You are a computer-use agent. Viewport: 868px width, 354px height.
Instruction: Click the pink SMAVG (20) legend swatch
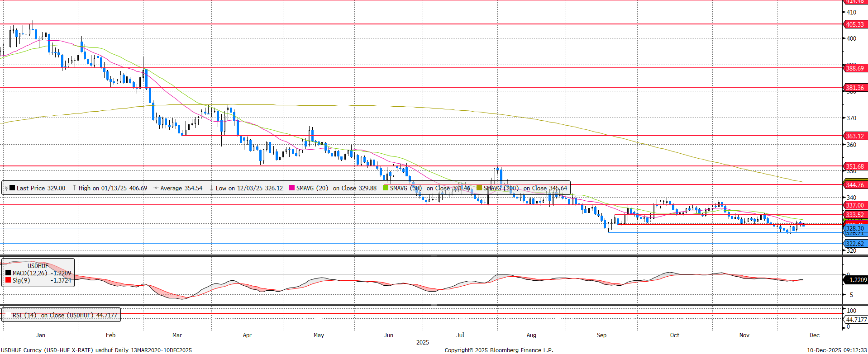point(292,188)
